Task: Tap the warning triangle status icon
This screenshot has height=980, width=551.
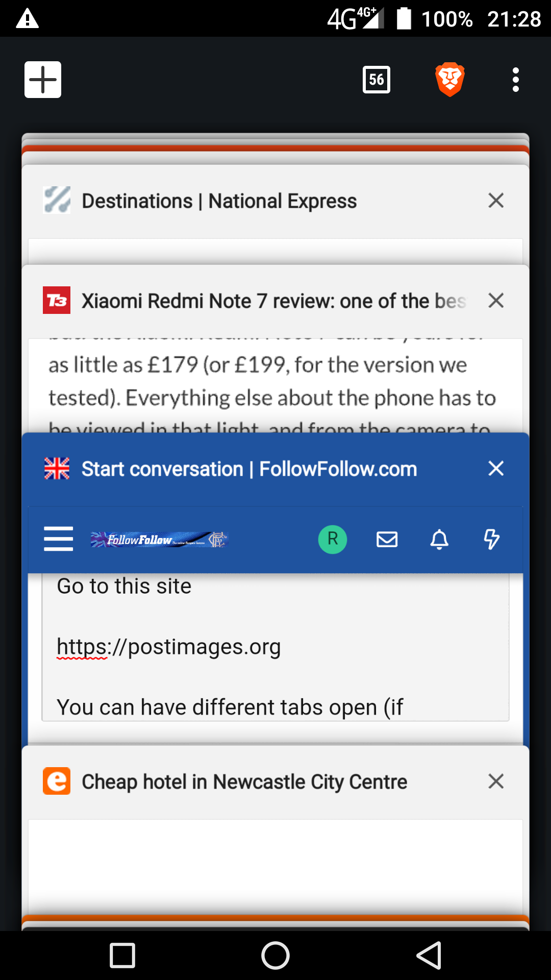Action: tap(28, 19)
